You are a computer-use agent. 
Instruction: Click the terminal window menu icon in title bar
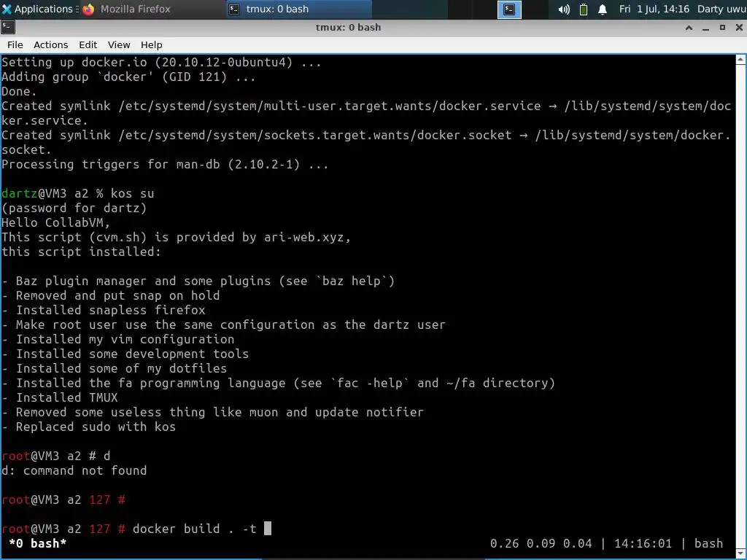tap(7, 28)
